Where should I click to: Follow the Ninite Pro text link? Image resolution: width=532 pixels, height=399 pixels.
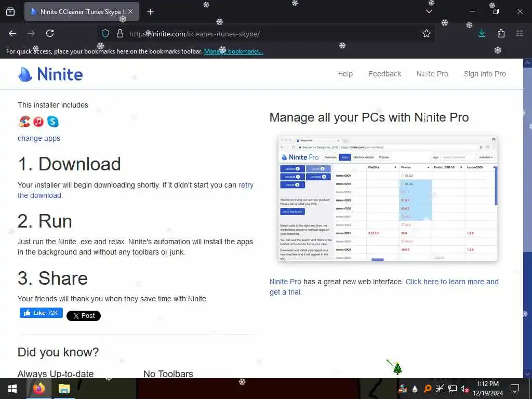(x=285, y=282)
